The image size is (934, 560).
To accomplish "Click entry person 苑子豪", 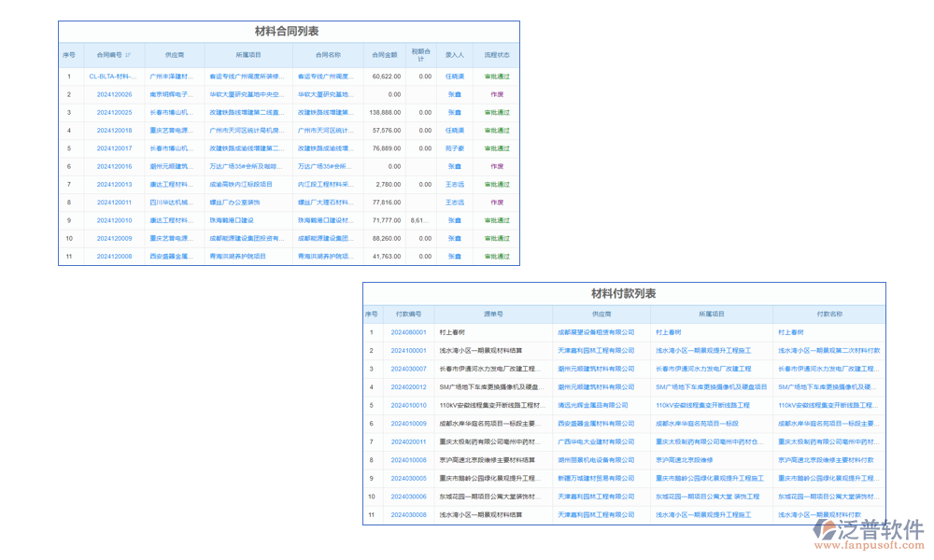I will pyautogui.click(x=454, y=148).
